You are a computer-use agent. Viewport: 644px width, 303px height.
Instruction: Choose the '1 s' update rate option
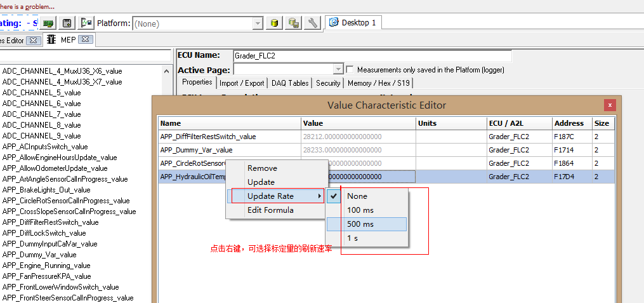353,238
